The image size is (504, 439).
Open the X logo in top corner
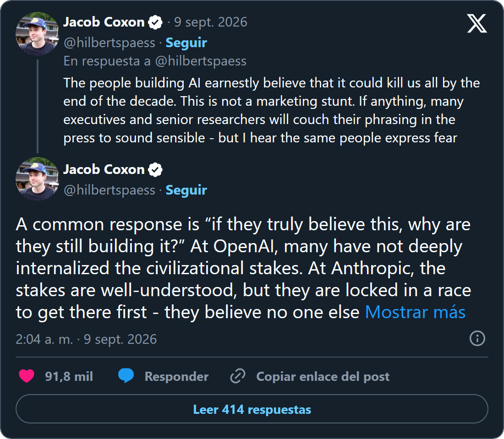point(477,23)
